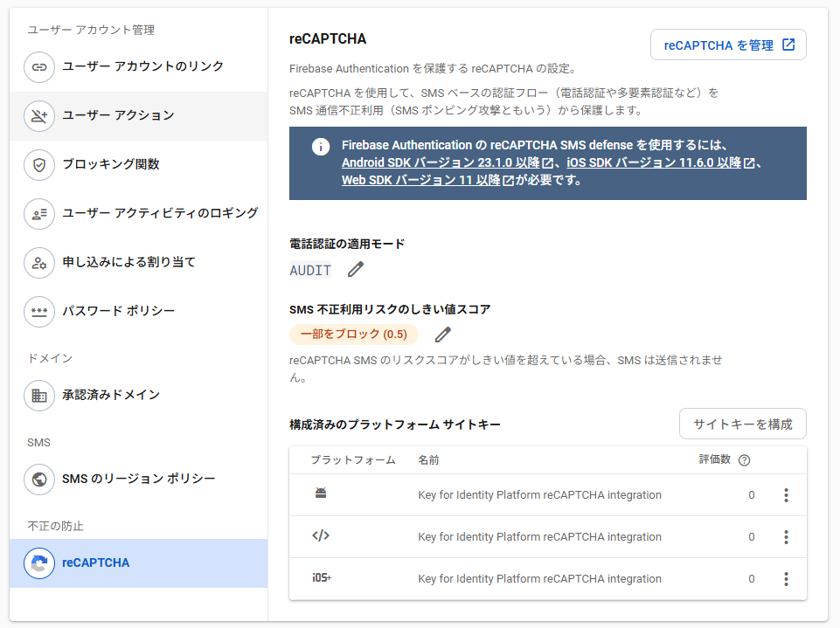Open SMS のリージョン ポリシー settings
Viewport: 840px width, 628px height.
coord(139,480)
